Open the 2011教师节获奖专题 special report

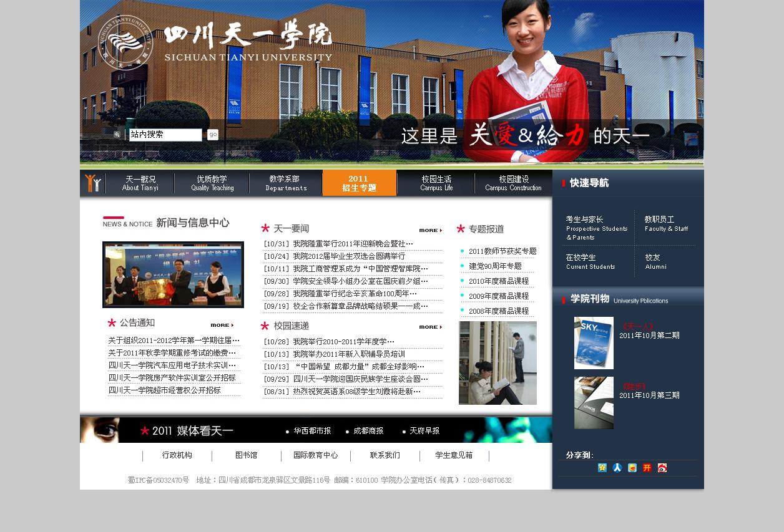point(503,251)
